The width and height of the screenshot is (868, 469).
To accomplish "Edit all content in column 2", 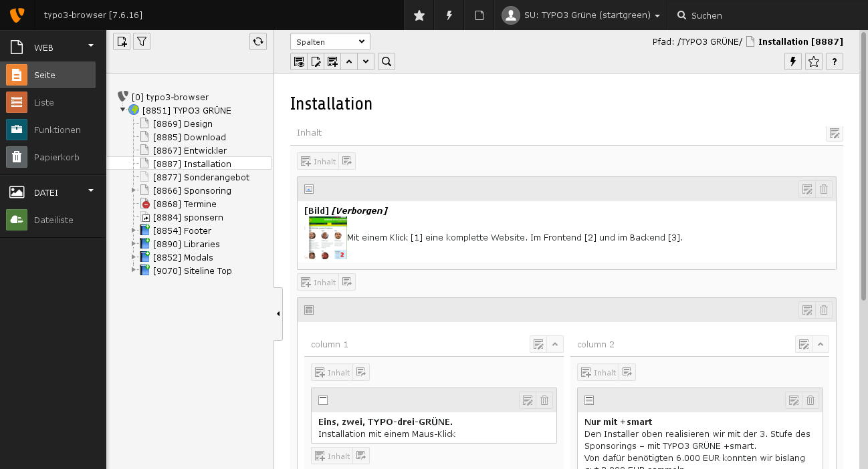I will click(804, 344).
